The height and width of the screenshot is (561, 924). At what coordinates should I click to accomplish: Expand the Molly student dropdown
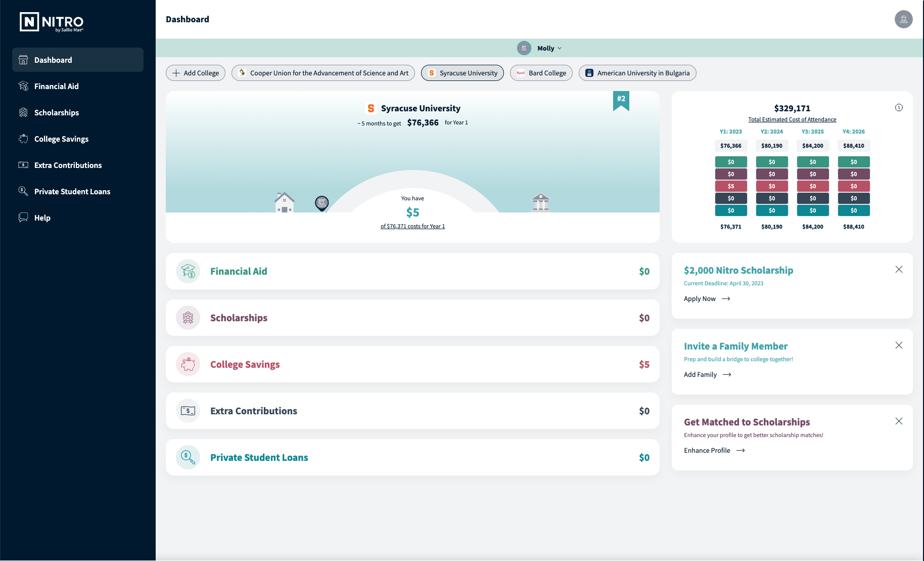pyautogui.click(x=549, y=48)
